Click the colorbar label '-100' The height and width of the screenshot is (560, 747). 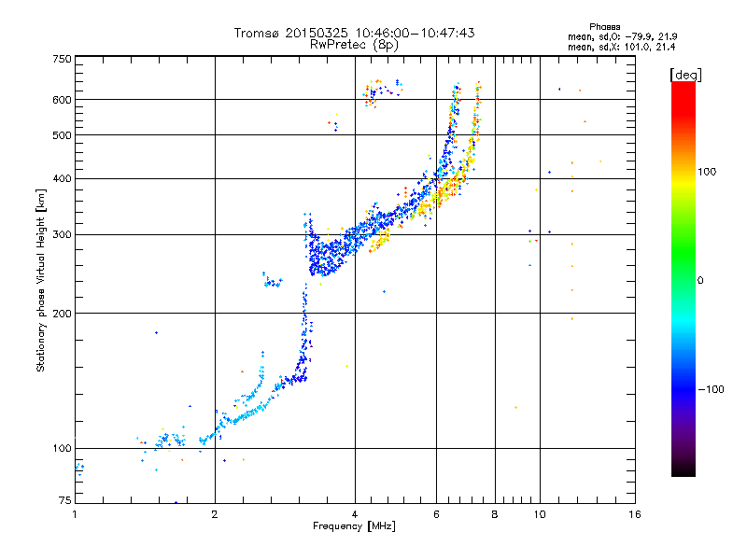[x=711, y=389]
